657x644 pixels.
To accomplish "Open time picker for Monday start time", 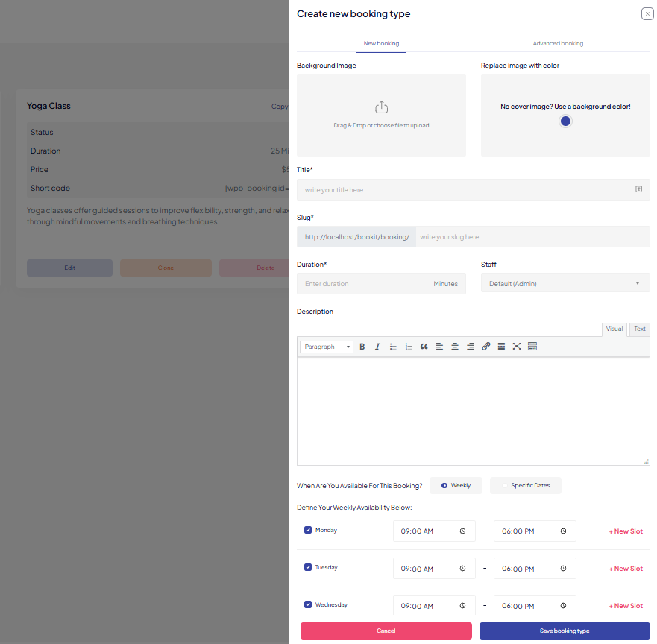I will click(462, 531).
